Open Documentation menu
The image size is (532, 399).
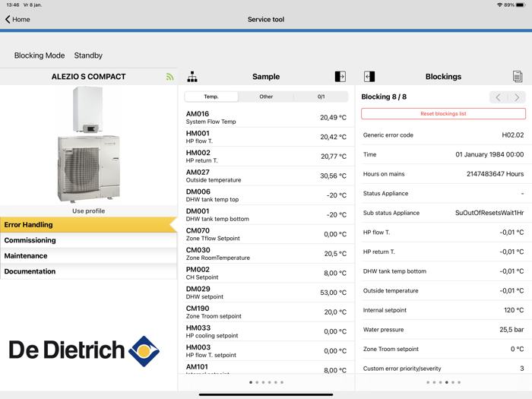click(x=88, y=271)
